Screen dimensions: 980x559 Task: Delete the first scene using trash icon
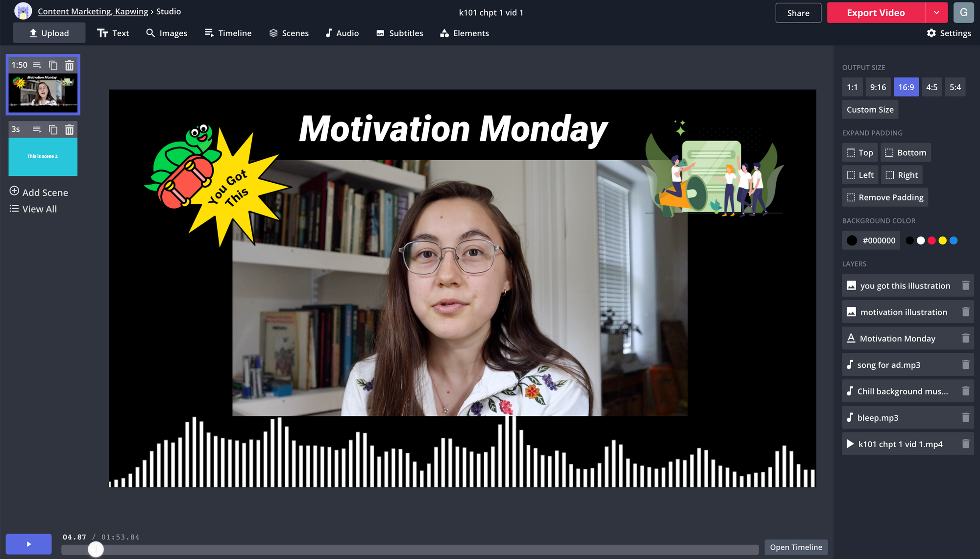[x=70, y=65]
